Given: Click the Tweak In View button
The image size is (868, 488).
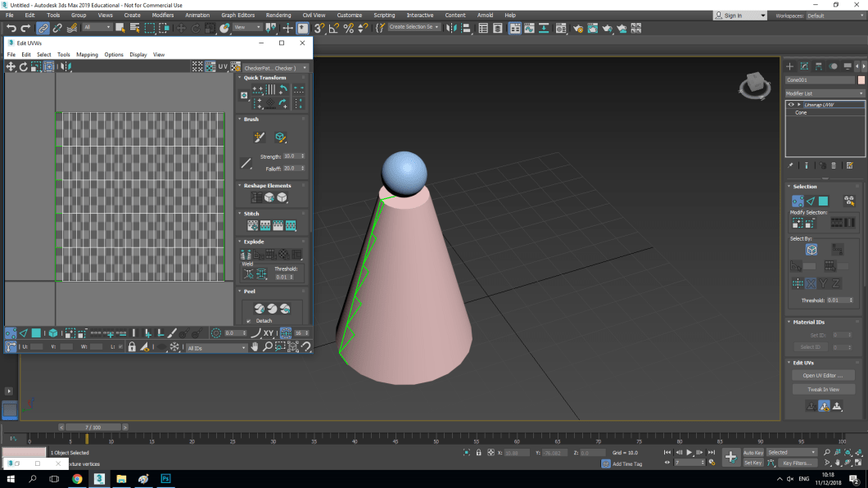Looking at the screenshot, I should pyautogui.click(x=823, y=390).
